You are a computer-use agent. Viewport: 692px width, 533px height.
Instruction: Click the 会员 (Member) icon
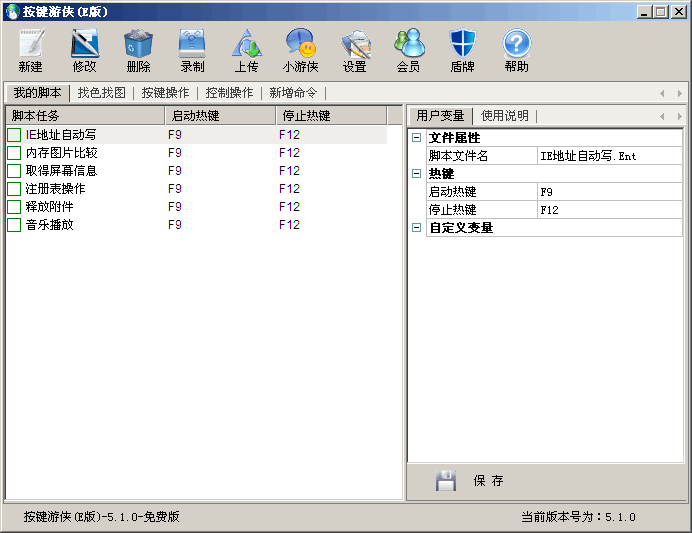pos(409,43)
